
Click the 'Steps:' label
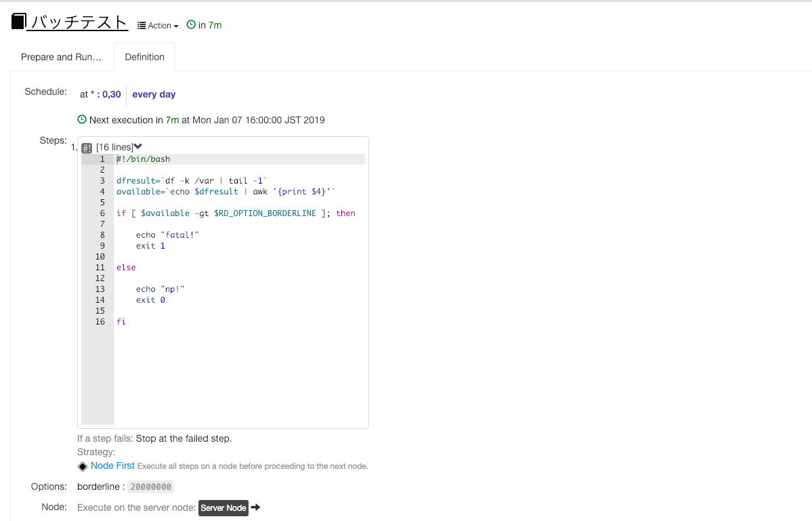point(54,140)
